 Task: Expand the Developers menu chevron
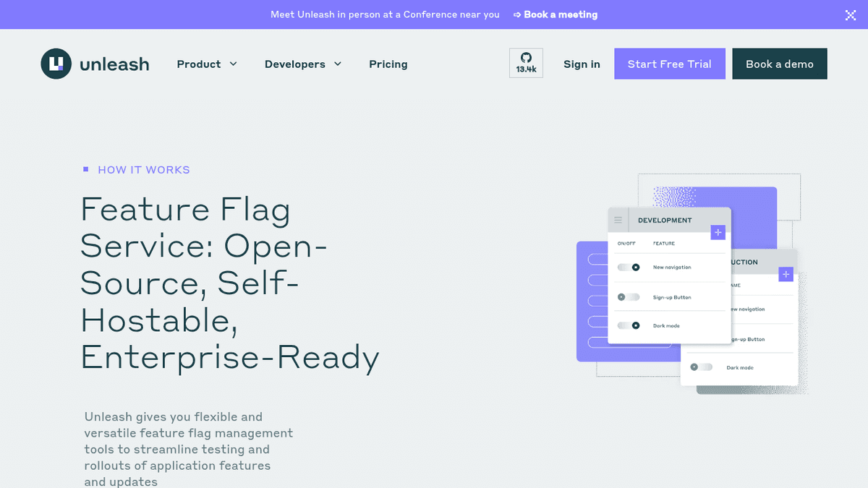tap(338, 64)
